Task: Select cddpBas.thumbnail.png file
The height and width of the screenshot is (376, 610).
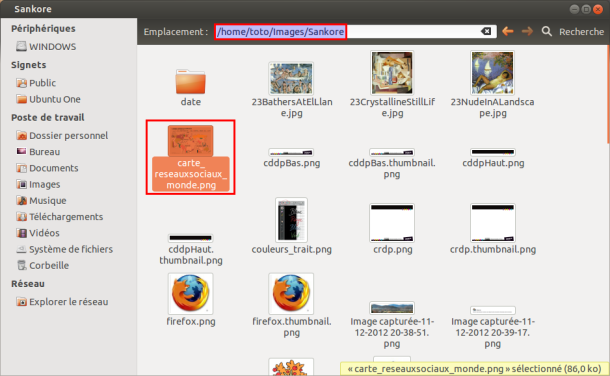Action: point(392,164)
